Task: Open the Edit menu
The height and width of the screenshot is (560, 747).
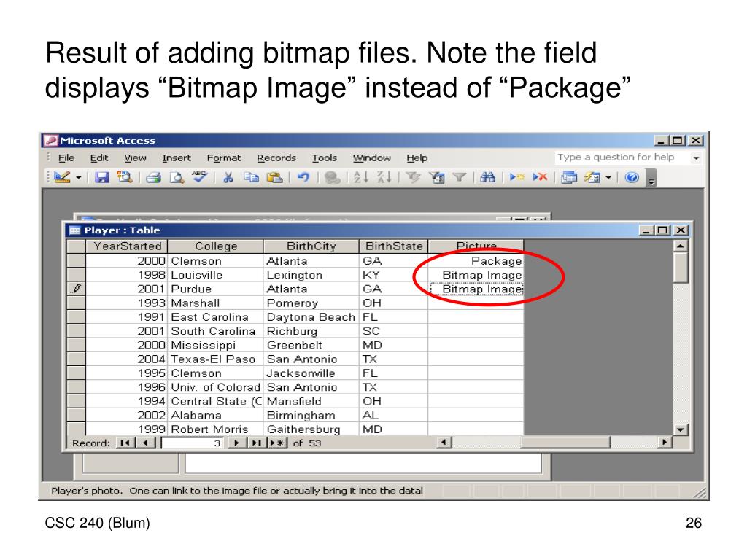Action: click(99, 157)
